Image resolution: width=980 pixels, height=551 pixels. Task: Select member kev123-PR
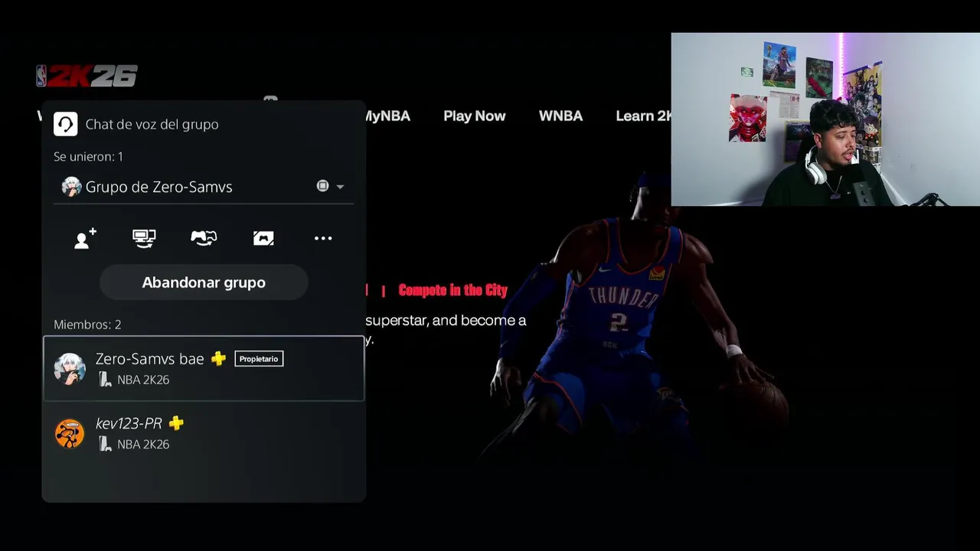click(x=204, y=433)
